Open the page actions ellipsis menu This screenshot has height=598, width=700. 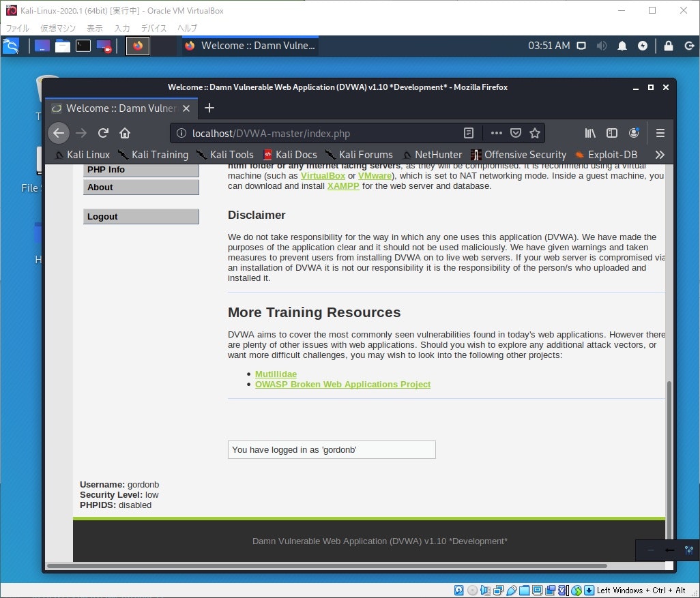click(x=496, y=133)
